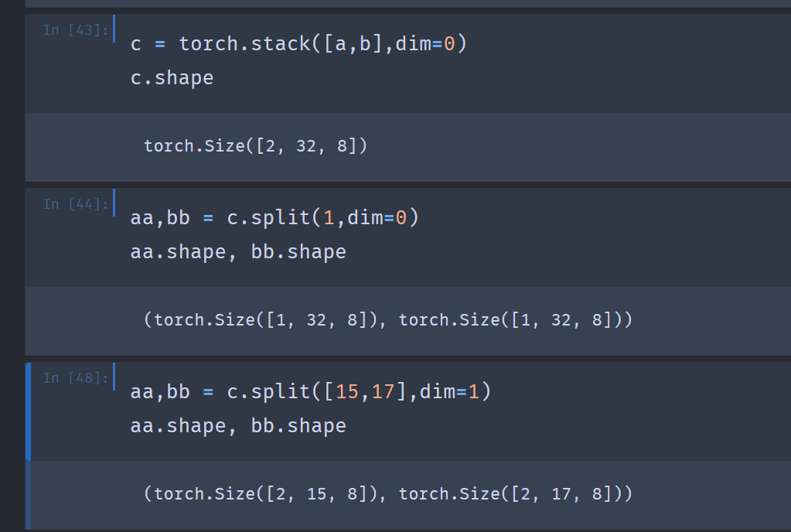Select the code line c = torch.stack([a,b],dim=0)
The width and height of the screenshot is (791, 532).
coord(298,44)
